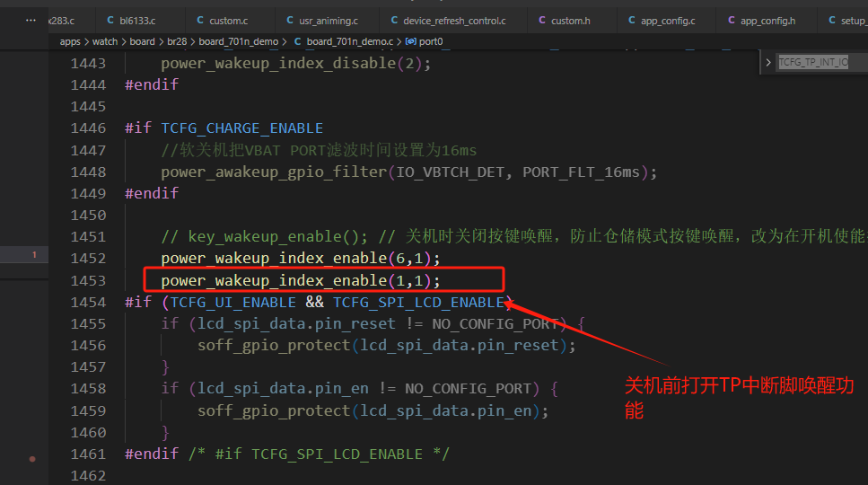Viewport: 868px width, 485px height.
Task: Click line number 1446 in the gutter
Action: point(88,128)
